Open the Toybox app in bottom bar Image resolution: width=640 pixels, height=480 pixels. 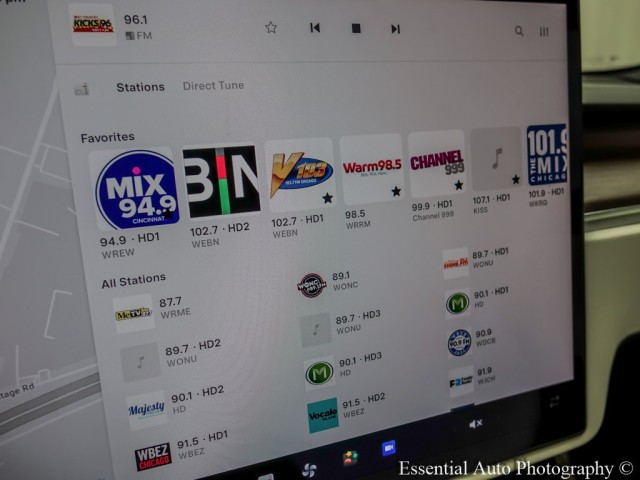[350, 458]
